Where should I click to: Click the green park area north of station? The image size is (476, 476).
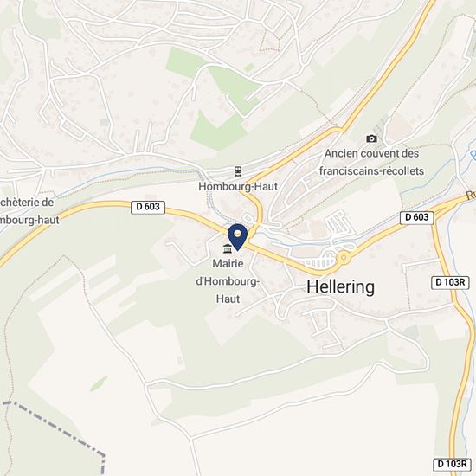click(218, 130)
